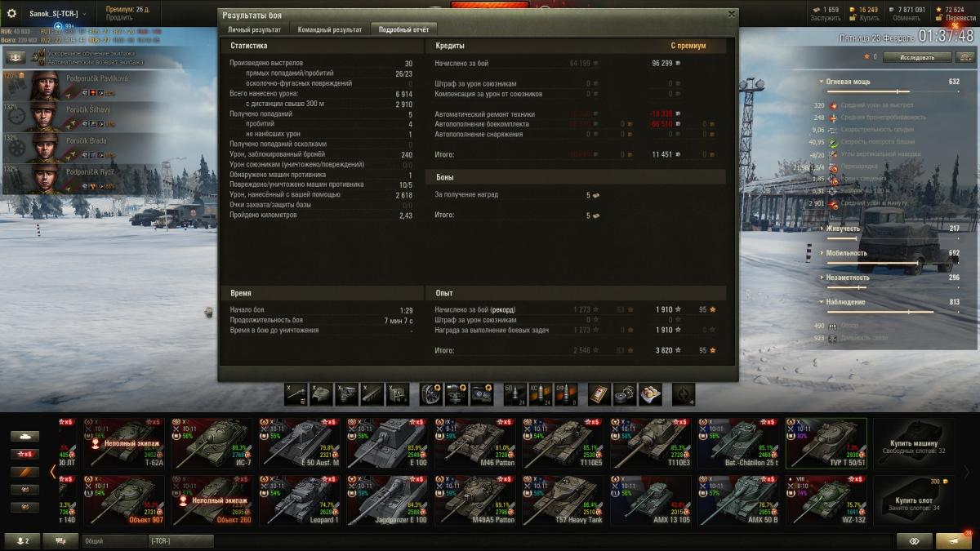The width and height of the screenshot is (980, 551).
Task: Select the Leopard 1 tank thumbnail
Action: [x=299, y=500]
